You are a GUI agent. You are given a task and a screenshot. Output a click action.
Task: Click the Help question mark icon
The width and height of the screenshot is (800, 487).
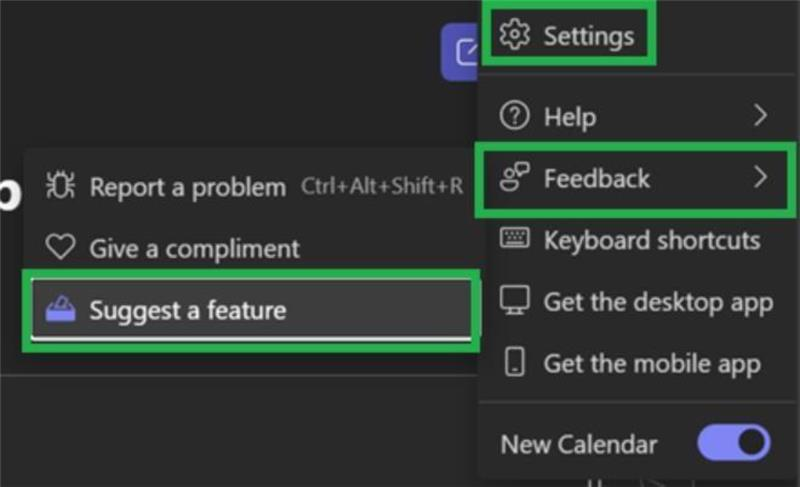(x=514, y=116)
